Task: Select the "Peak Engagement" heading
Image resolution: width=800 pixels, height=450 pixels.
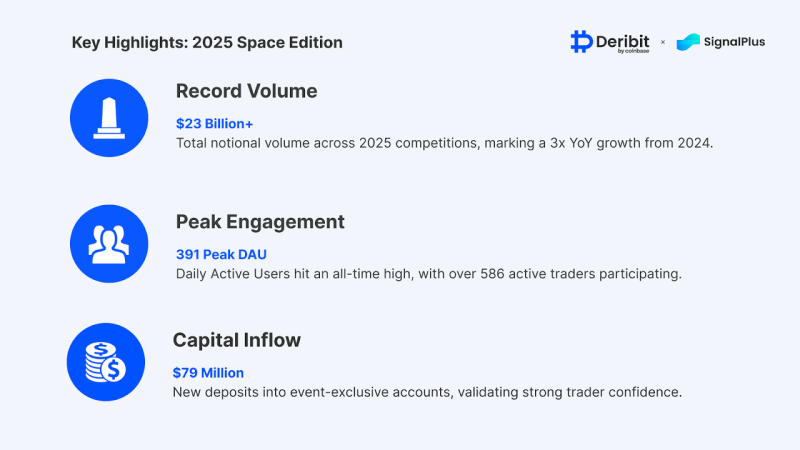Action: click(x=260, y=222)
